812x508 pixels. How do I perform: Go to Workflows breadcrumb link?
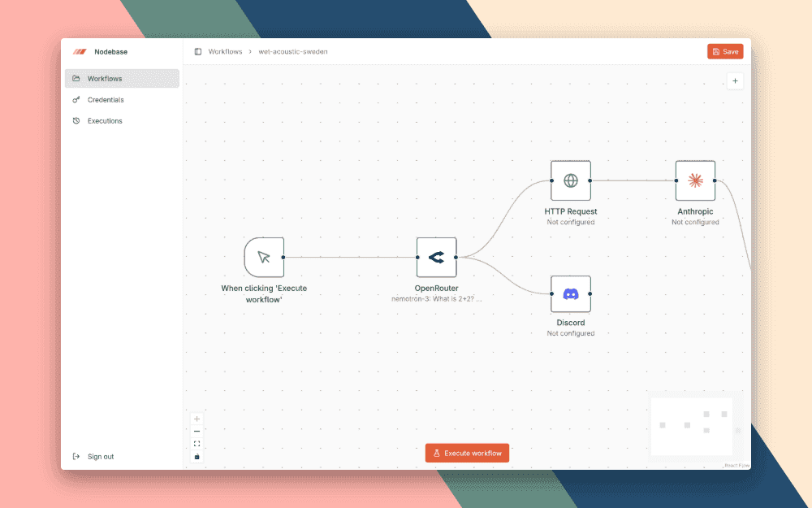pos(225,52)
